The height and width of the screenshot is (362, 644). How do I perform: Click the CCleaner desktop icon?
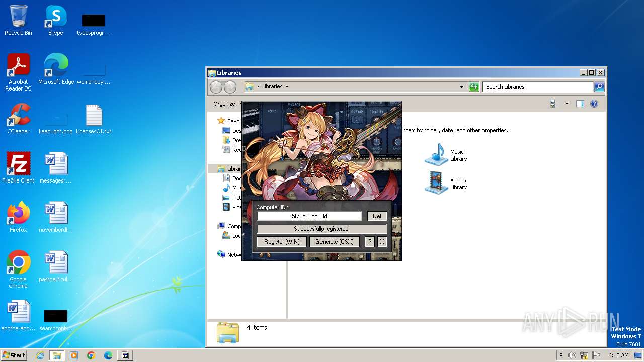point(18,119)
